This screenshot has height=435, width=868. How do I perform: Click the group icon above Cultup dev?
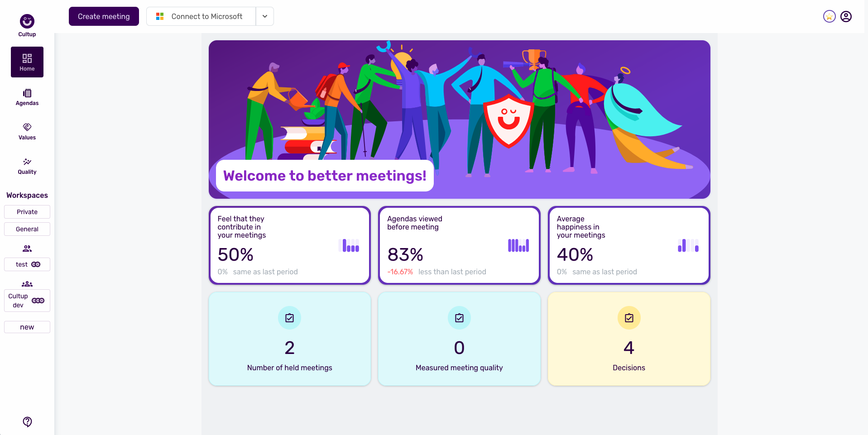click(27, 284)
